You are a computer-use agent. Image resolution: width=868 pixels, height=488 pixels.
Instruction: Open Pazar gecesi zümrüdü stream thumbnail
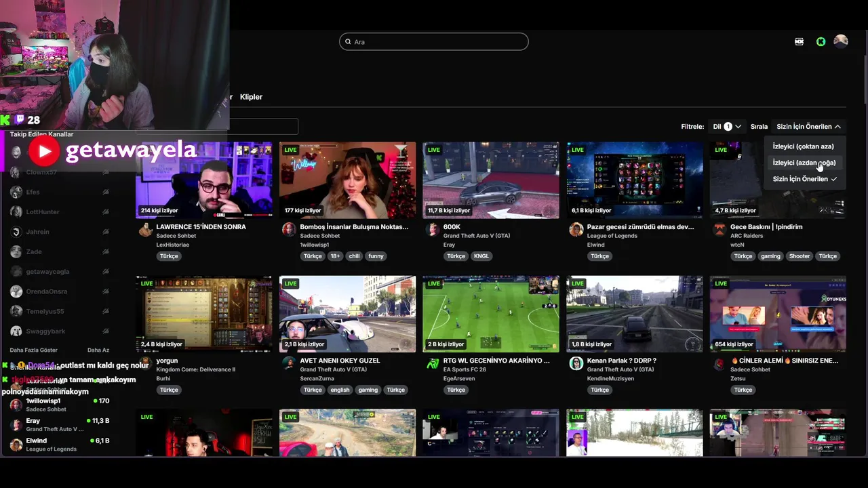(x=635, y=180)
